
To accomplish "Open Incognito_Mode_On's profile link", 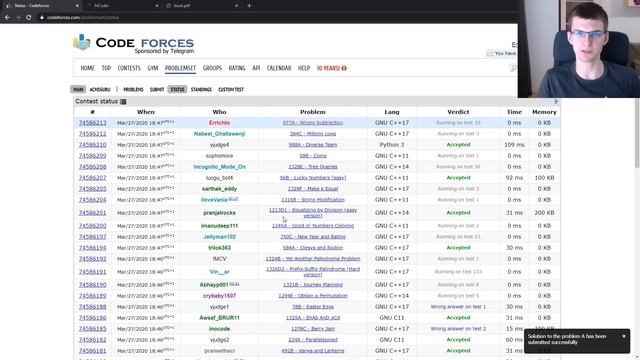I will 219,167.
